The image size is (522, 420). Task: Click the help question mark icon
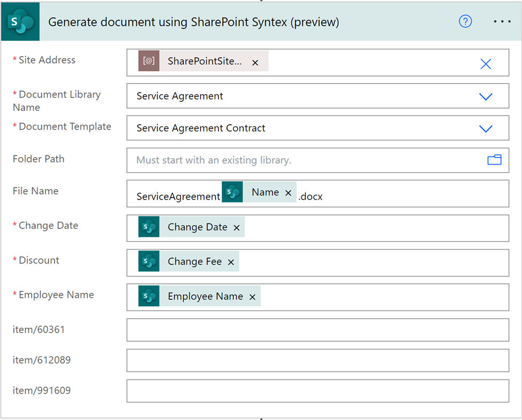point(465,21)
